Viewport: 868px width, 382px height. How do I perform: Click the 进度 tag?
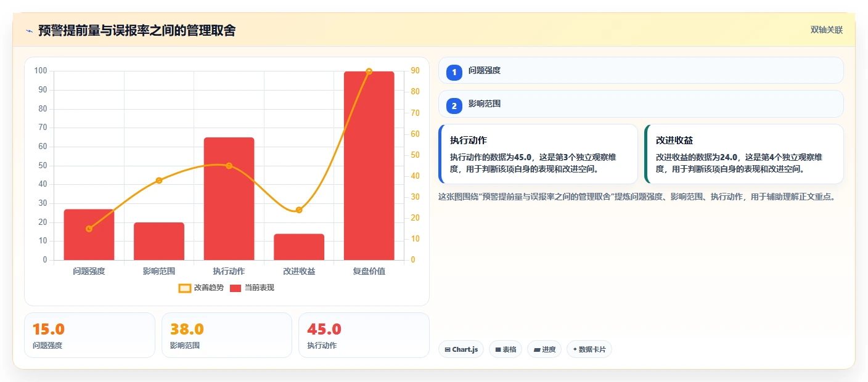544,349
